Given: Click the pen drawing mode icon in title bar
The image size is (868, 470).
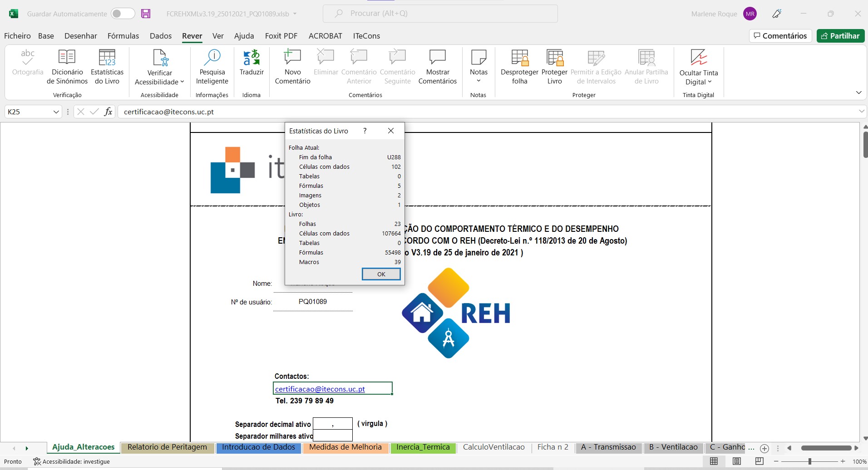Looking at the screenshot, I should pos(777,14).
